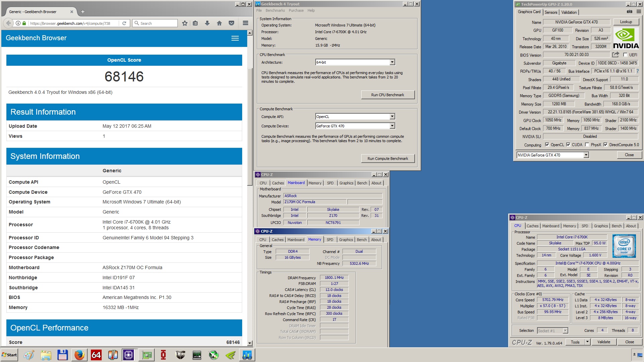Click the Close button in GPU-Z
The width and height of the screenshot is (644, 362).
click(x=629, y=155)
